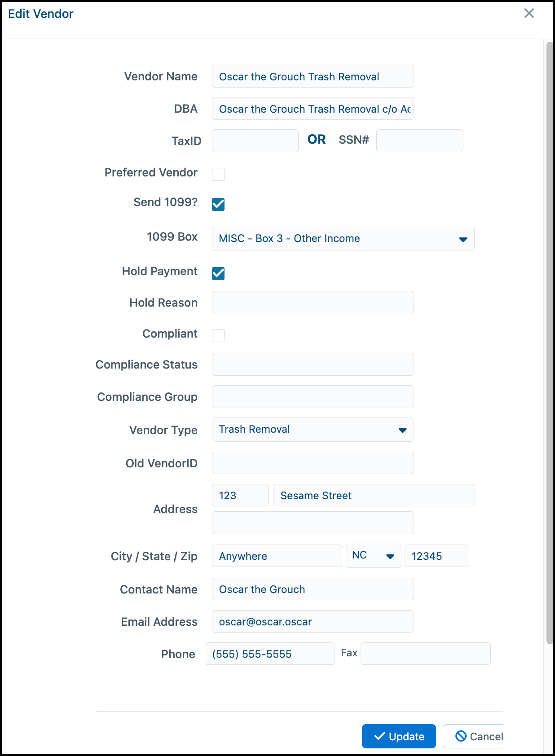Open the 1099 Box dropdown

343,239
